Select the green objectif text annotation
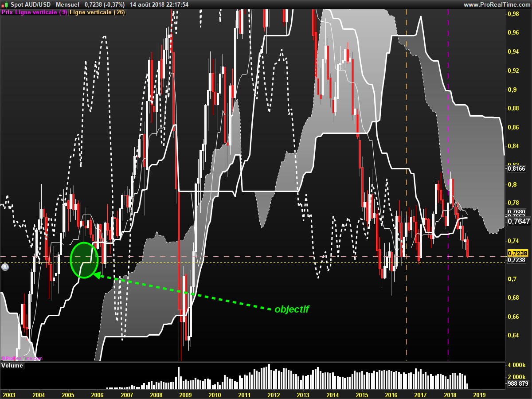The image size is (532, 399). pos(292,309)
